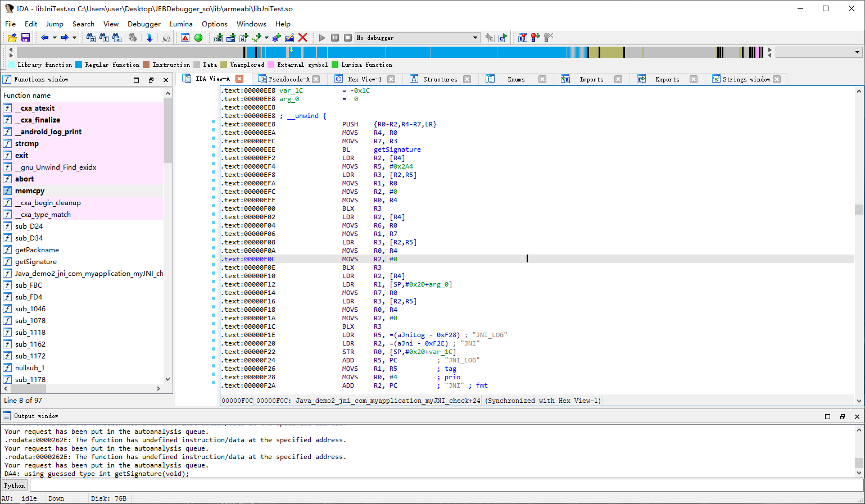This screenshot has height=504, width=865.
Task: Jump forward with the right arrow icon
Action: 65,38
